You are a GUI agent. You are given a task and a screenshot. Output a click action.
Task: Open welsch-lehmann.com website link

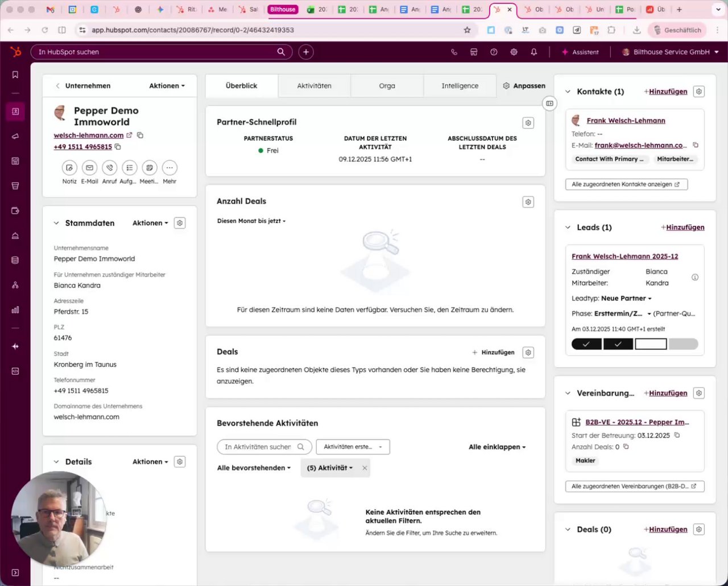click(x=89, y=135)
